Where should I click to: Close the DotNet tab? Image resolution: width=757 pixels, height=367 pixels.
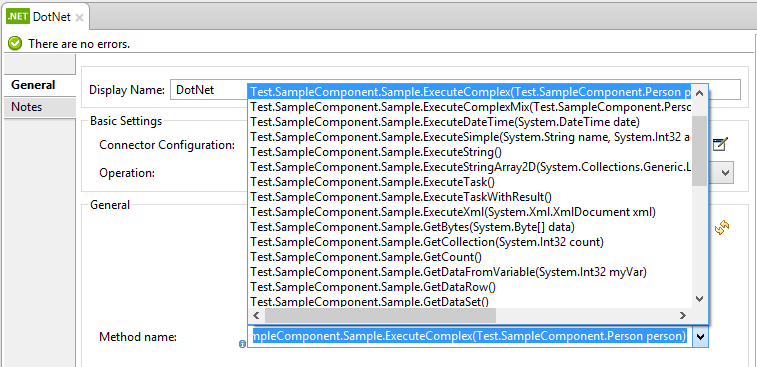pyautogui.click(x=80, y=18)
